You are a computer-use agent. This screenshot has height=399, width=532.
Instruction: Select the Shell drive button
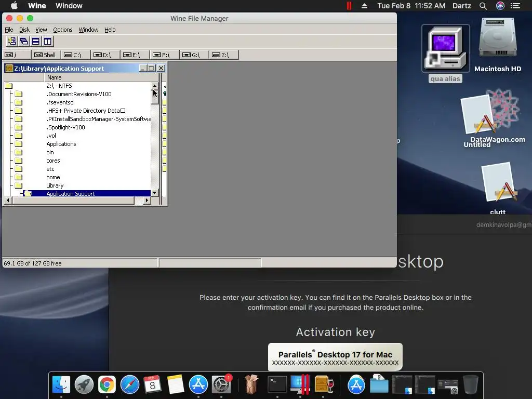click(x=46, y=55)
